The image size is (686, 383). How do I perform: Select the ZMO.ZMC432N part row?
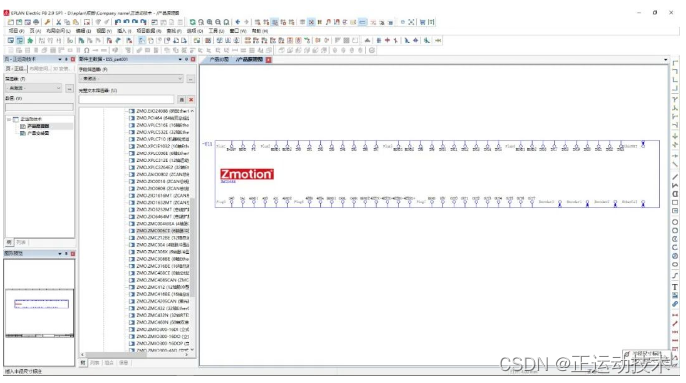point(160,315)
